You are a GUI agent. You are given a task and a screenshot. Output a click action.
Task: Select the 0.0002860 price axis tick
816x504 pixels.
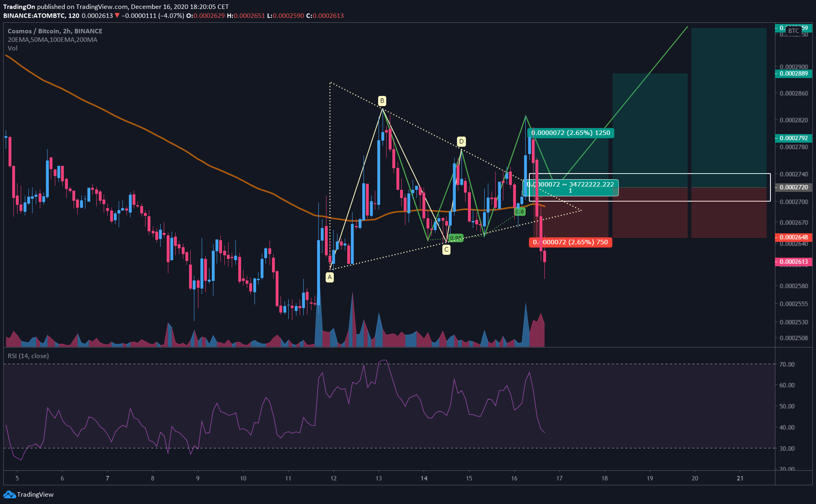pyautogui.click(x=794, y=93)
